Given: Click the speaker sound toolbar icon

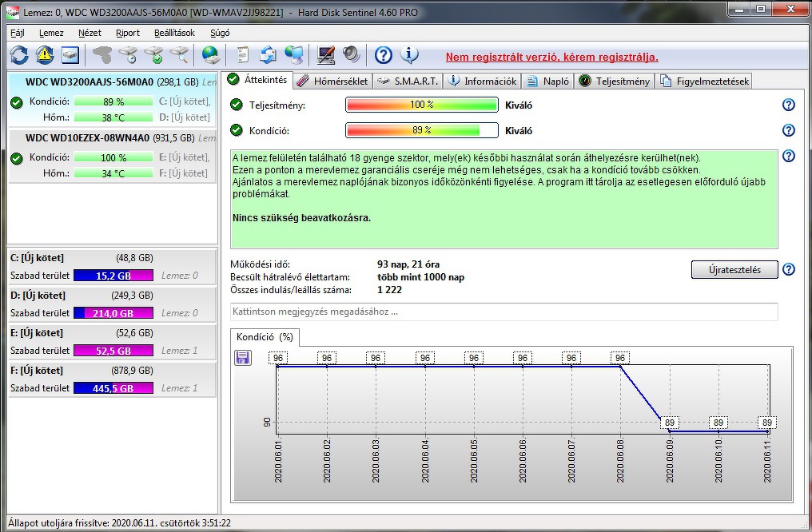Looking at the screenshot, I should coord(351,54).
